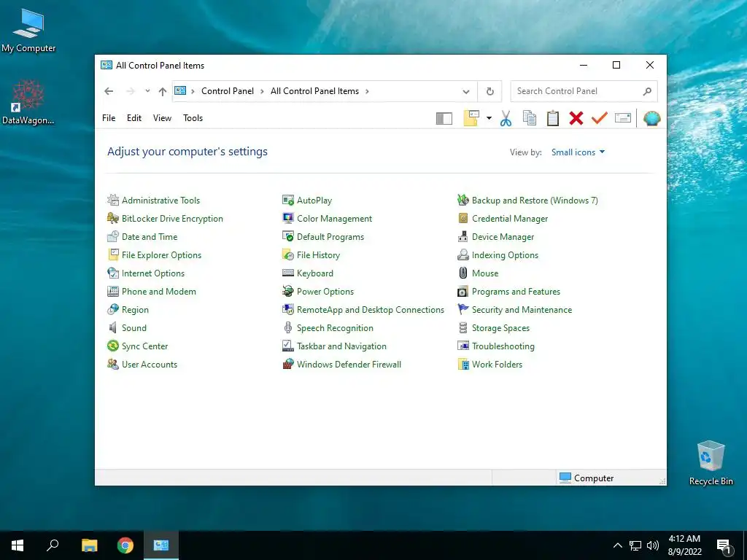Open Internet Options link
Screen dimensions: 747x560
pyautogui.click(x=153, y=273)
